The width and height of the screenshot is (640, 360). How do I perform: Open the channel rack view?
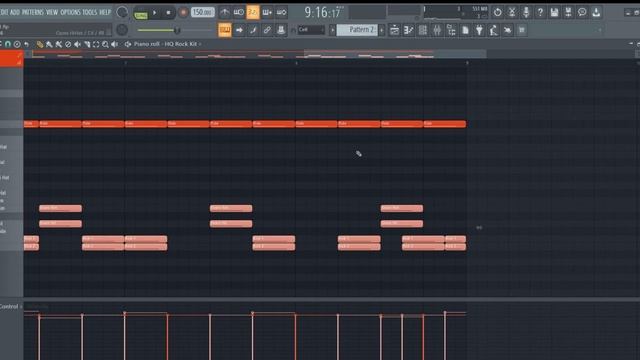(423, 30)
